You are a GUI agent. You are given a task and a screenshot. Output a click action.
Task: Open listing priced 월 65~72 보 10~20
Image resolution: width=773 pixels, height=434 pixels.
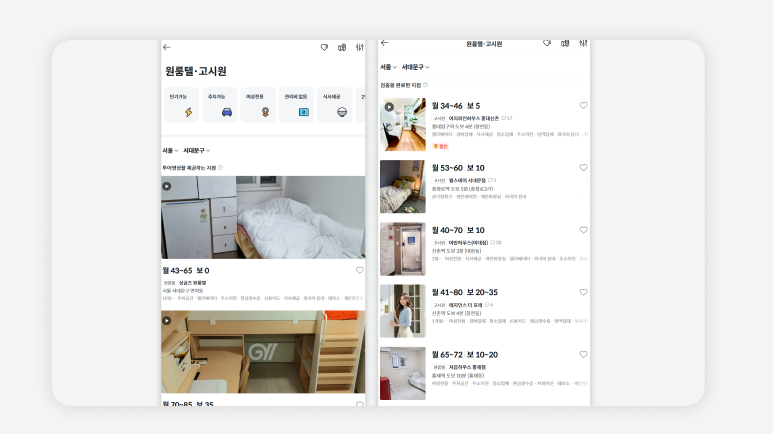pyautogui.click(x=465, y=355)
